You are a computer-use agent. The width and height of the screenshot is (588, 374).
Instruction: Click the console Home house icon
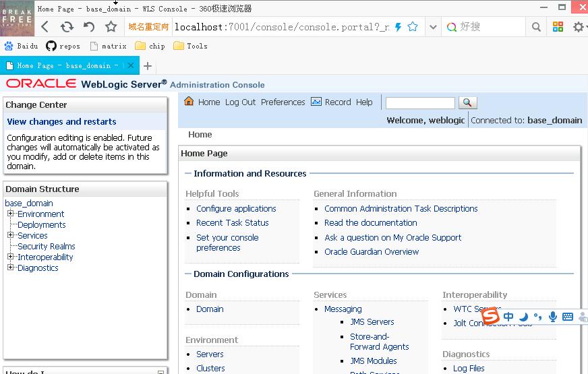(x=189, y=101)
